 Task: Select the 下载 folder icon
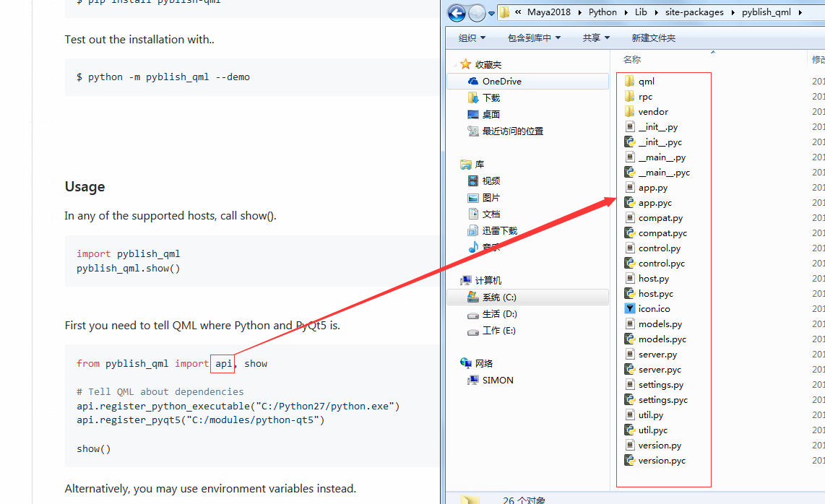[x=473, y=98]
